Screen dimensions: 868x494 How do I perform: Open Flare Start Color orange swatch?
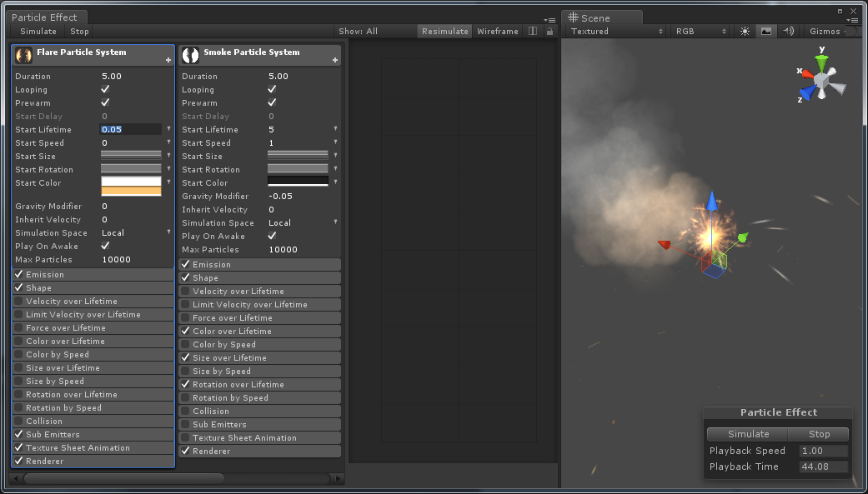pos(131,191)
